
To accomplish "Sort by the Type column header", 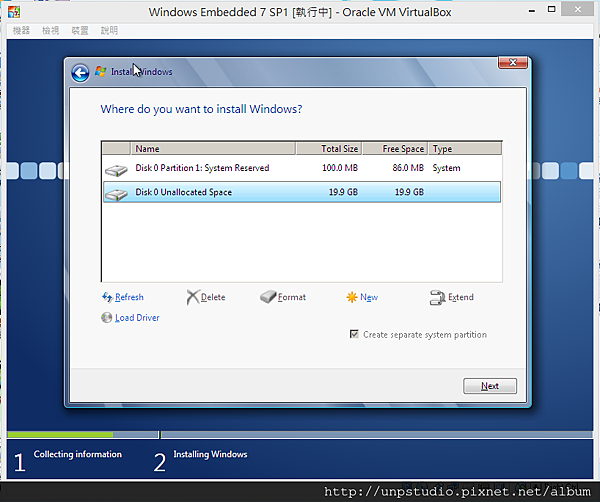I will point(465,148).
